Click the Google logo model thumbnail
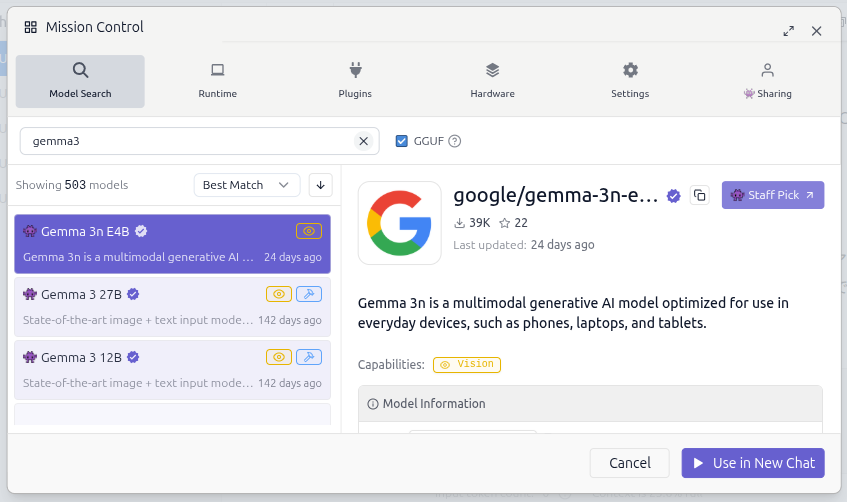 (x=399, y=222)
